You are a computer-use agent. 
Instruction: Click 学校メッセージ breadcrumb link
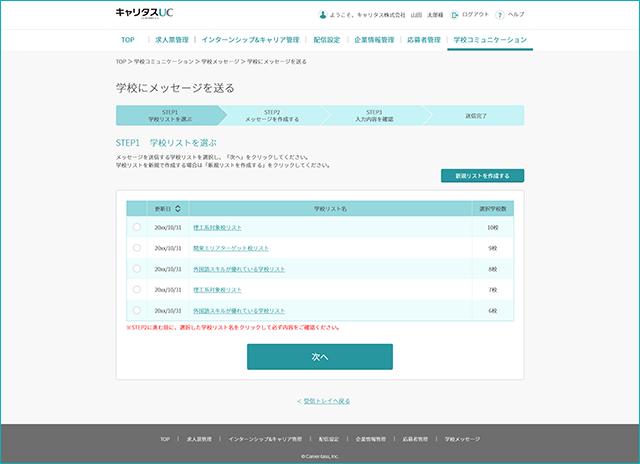click(x=220, y=62)
